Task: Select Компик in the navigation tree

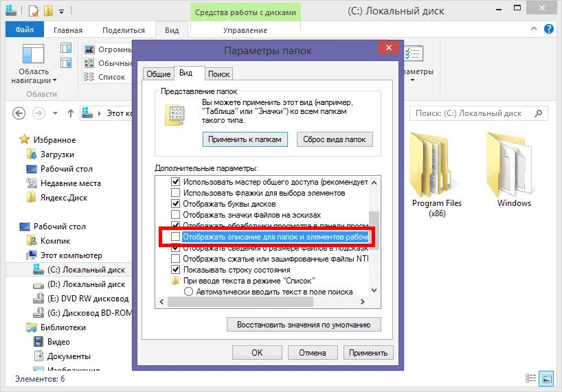Action: coord(48,240)
